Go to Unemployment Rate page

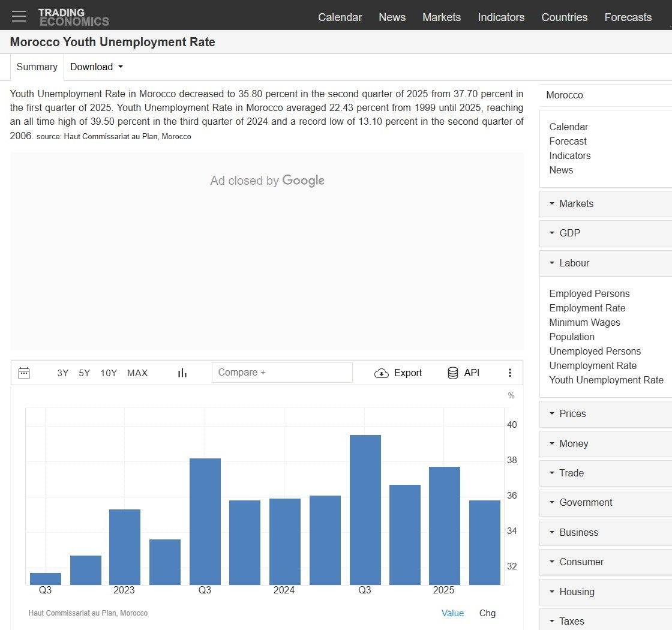click(x=593, y=366)
